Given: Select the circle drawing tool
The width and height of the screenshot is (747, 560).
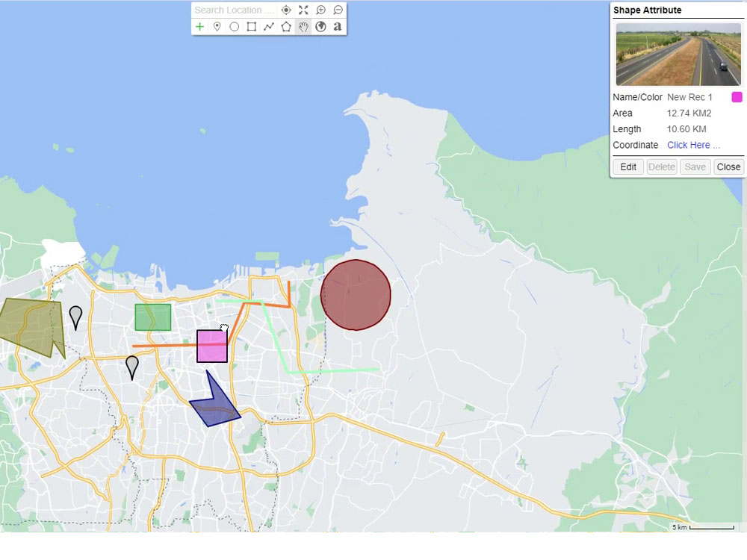Looking at the screenshot, I should pyautogui.click(x=234, y=27).
